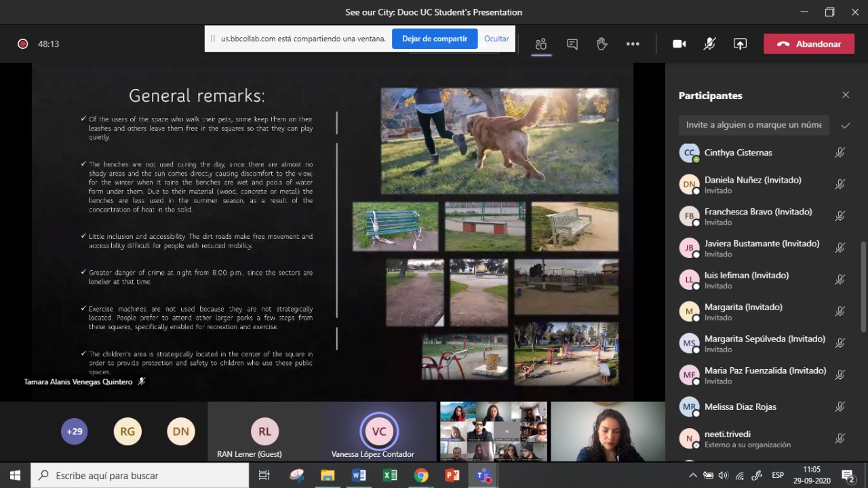Click the muted mic icon beside Cinthya Cisternas

tap(840, 153)
